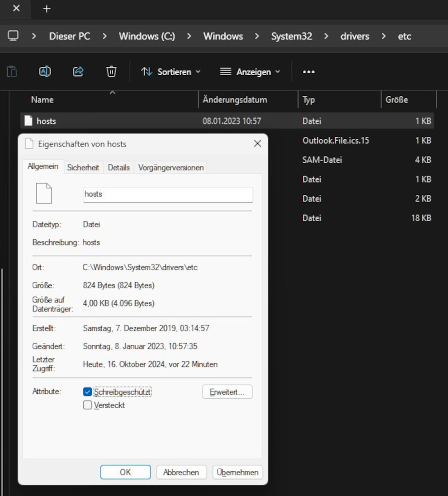Viewport: 448px width, 496px height.
Task: Click the Erweitert... button
Action: [227, 392]
